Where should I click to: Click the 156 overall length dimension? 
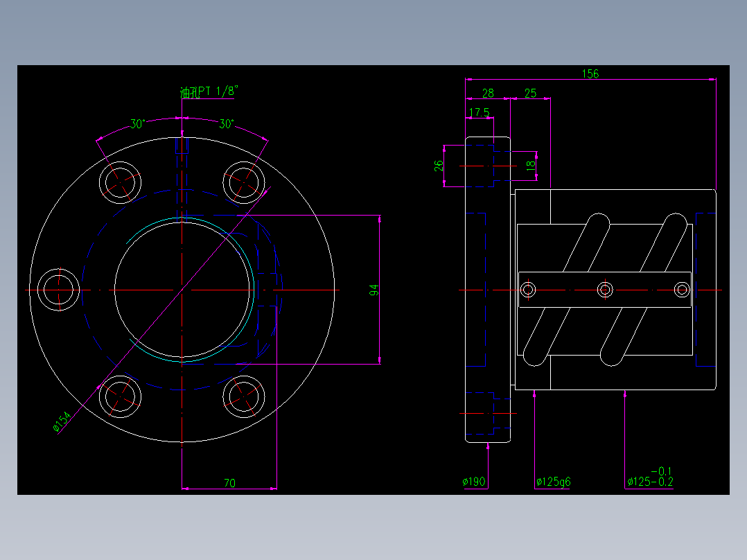[590, 74]
